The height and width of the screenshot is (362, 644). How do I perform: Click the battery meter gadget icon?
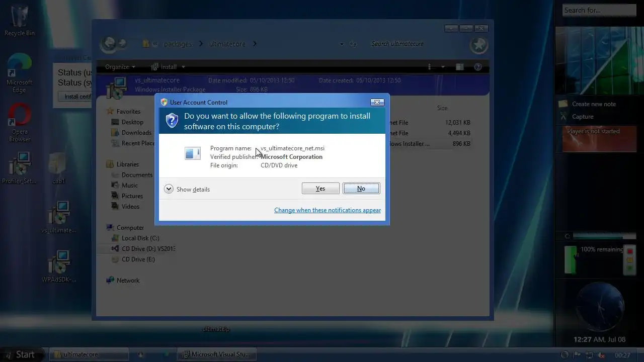571,259
